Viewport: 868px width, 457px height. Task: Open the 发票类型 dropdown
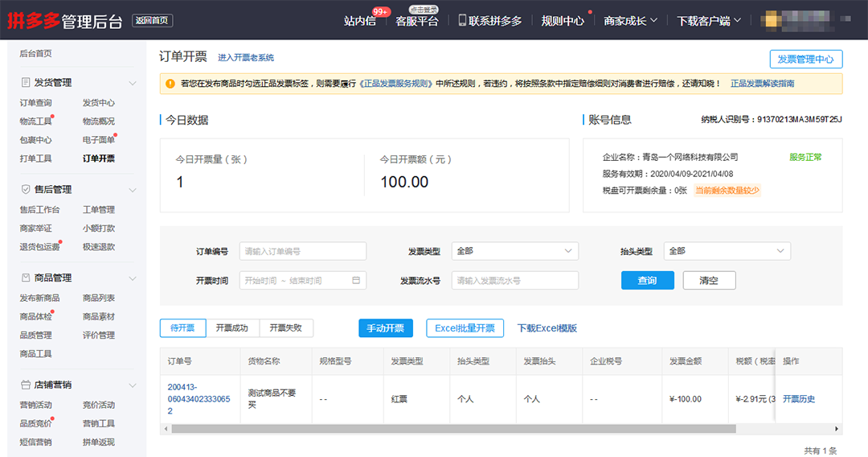[515, 251]
